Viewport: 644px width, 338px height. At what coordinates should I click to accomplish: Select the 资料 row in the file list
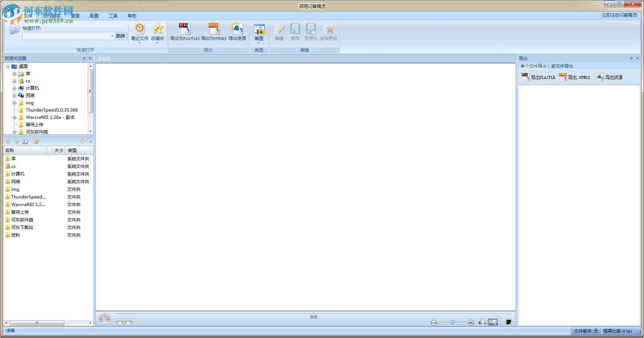tap(48, 235)
